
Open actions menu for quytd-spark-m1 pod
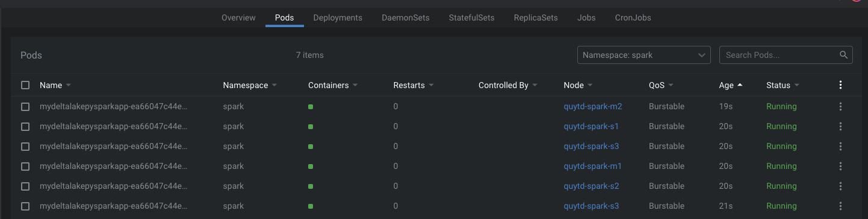(x=840, y=166)
